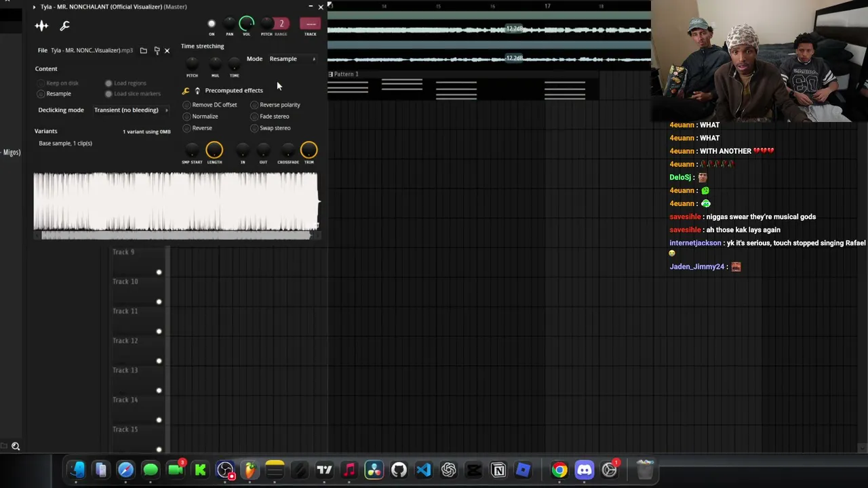Click the OUT fade knob
Viewport: 868px width, 488px height.
pos(263,150)
